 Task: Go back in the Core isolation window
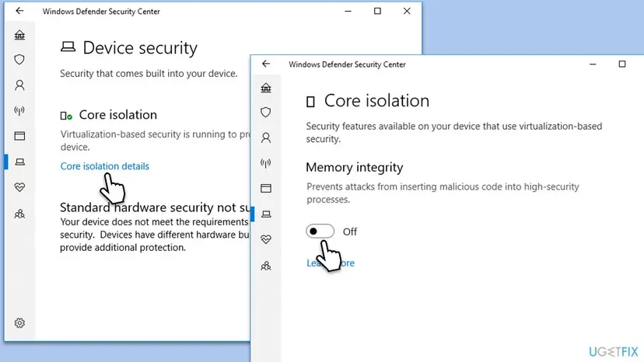(266, 64)
